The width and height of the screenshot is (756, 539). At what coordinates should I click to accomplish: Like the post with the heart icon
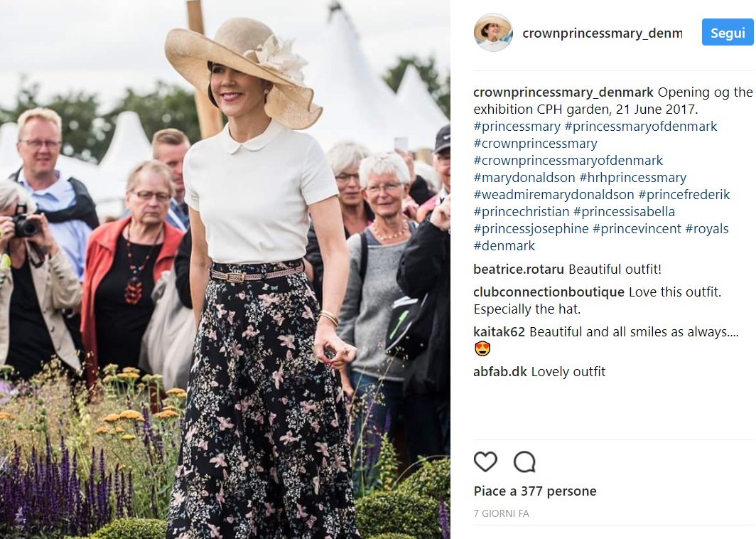click(x=485, y=461)
